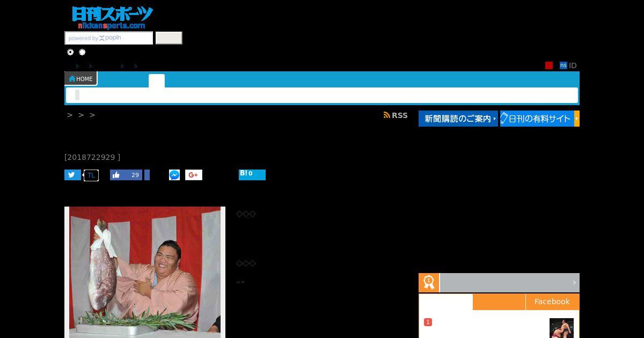The height and width of the screenshot is (338, 644).
Task: Open the 日刊の有料サイト banner
Action: (540, 119)
